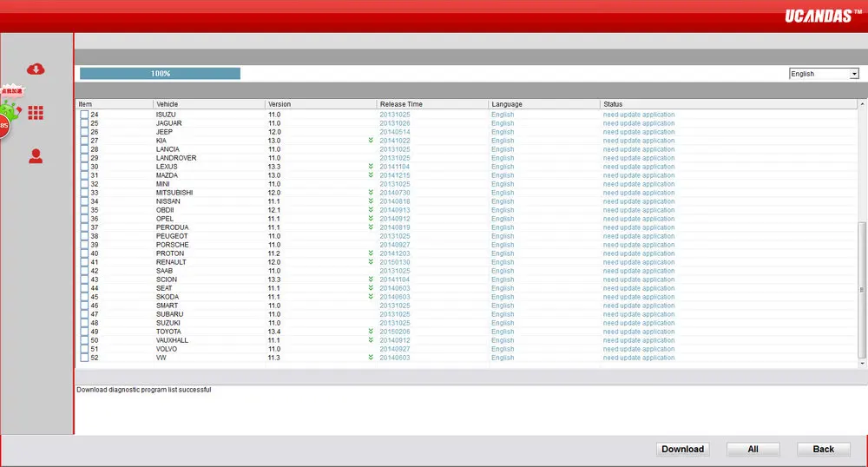Viewport: 868px width, 467px height.
Task: Click the status link for SAAB row
Action: tap(639, 271)
